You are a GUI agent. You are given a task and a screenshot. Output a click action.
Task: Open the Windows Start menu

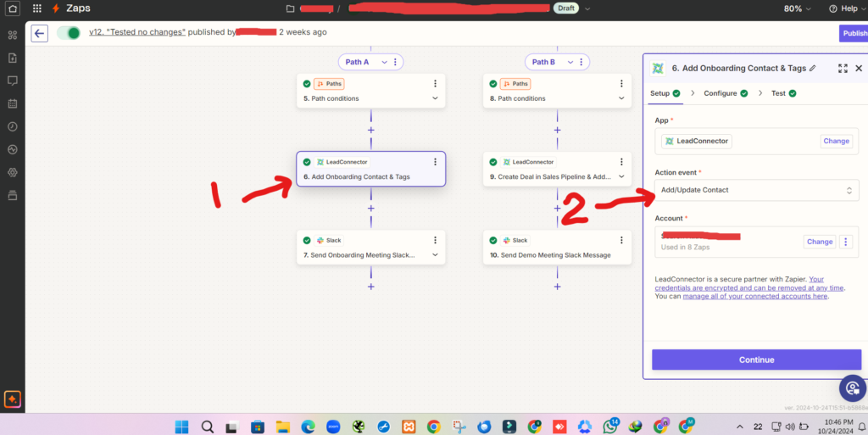click(x=181, y=427)
